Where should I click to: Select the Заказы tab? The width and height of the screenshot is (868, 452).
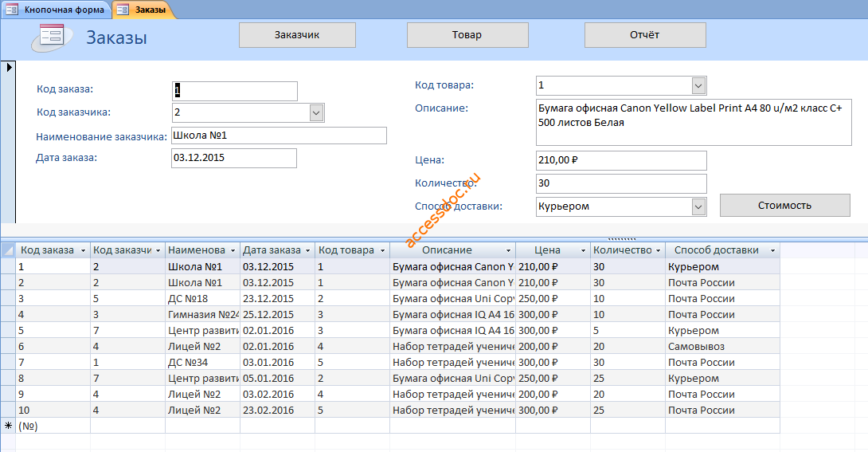tap(143, 10)
